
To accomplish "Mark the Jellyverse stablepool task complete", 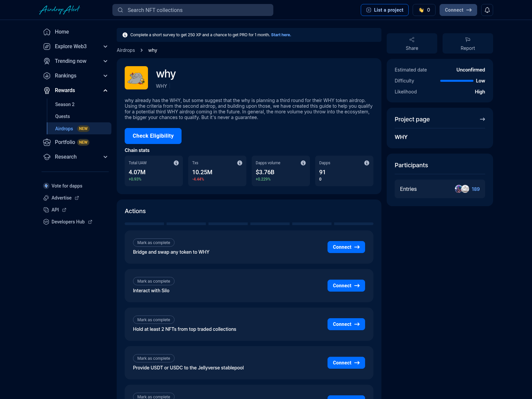I will click(153, 358).
